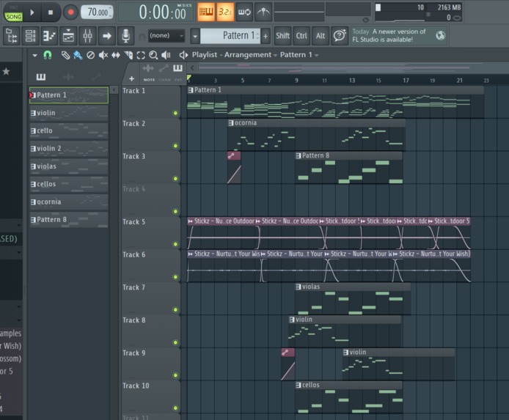Image resolution: width=509 pixels, height=420 pixels.
Task: Select the Mute tool
Action: pos(103,55)
